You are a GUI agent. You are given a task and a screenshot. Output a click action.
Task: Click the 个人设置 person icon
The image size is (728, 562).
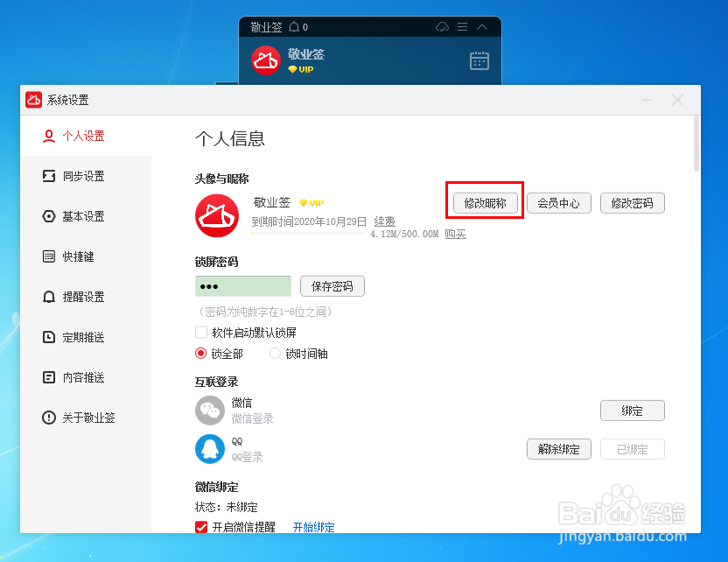49,136
